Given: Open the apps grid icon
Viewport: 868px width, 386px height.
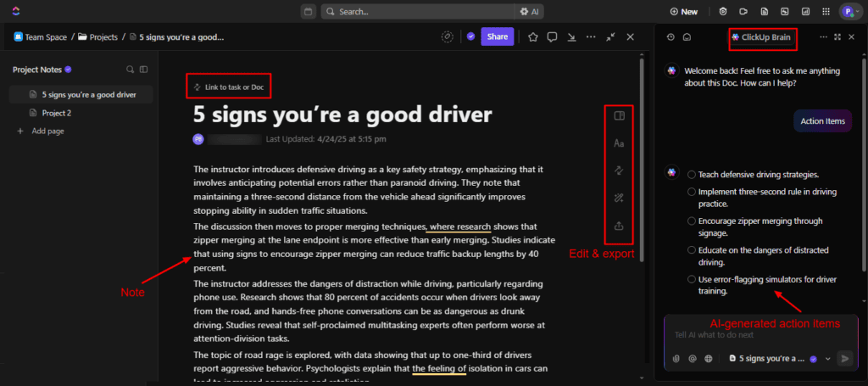Looking at the screenshot, I should (x=826, y=12).
